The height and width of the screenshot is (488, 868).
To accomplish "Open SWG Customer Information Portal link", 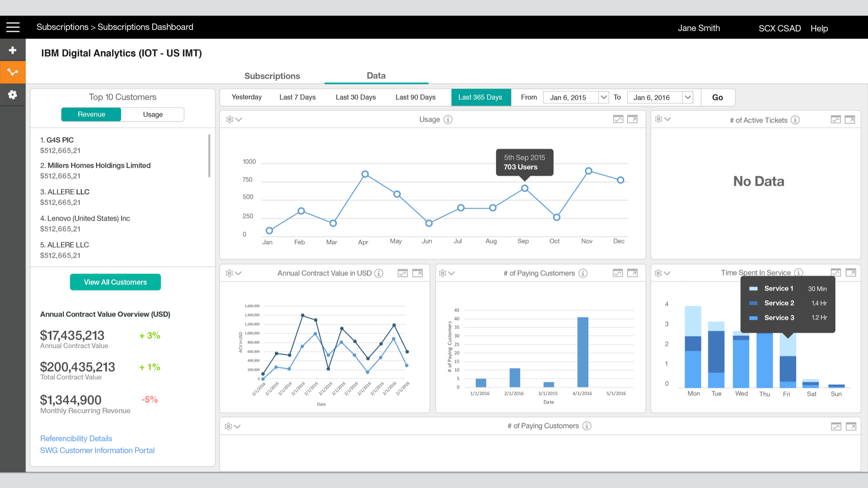I will pos(97,450).
